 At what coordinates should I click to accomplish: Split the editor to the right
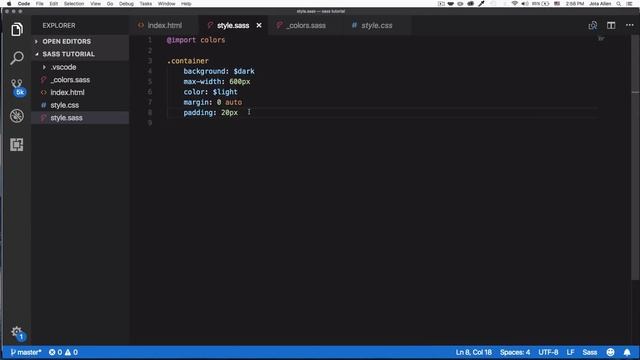tap(611, 25)
